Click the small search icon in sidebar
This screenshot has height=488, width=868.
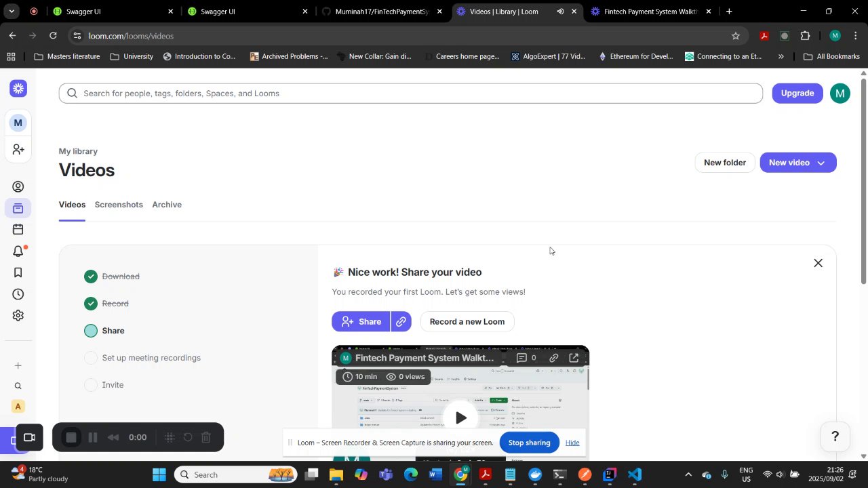tap(18, 386)
